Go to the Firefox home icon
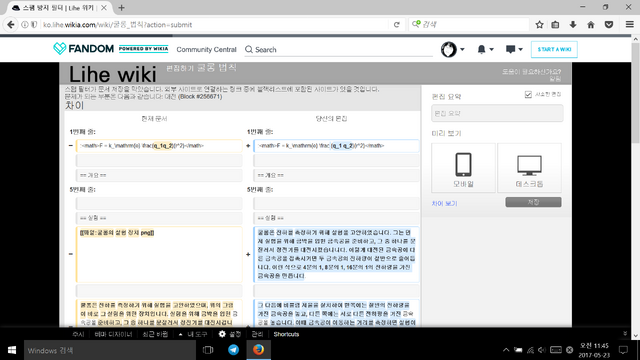This screenshot has width=640, height=360. click(591, 24)
